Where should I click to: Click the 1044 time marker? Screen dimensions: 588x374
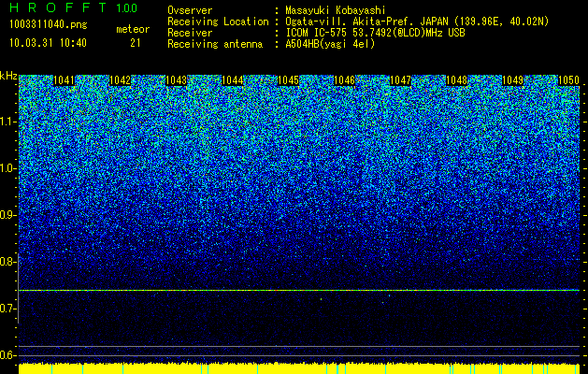pyautogui.click(x=232, y=80)
